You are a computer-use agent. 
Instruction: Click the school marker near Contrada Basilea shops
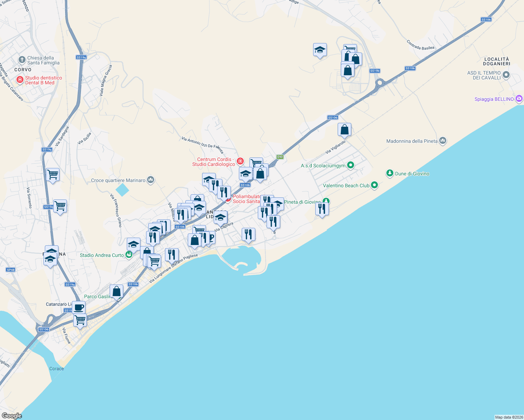[320, 50]
